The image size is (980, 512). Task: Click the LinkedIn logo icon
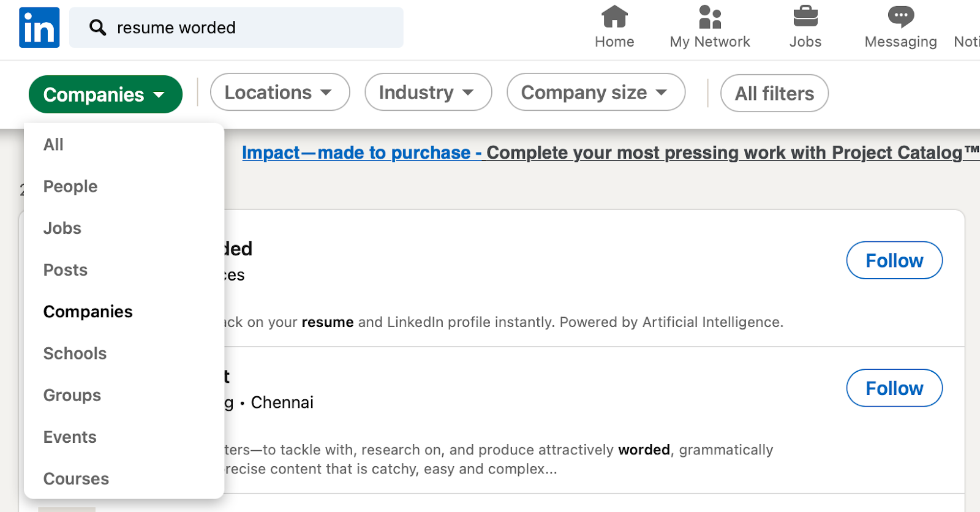[39, 28]
